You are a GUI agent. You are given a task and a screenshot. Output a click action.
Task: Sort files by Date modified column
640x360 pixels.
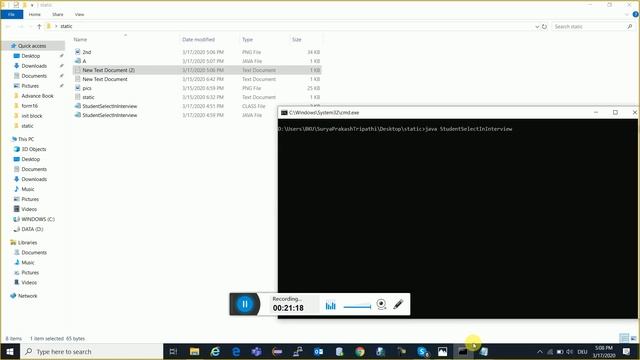[x=198, y=40]
